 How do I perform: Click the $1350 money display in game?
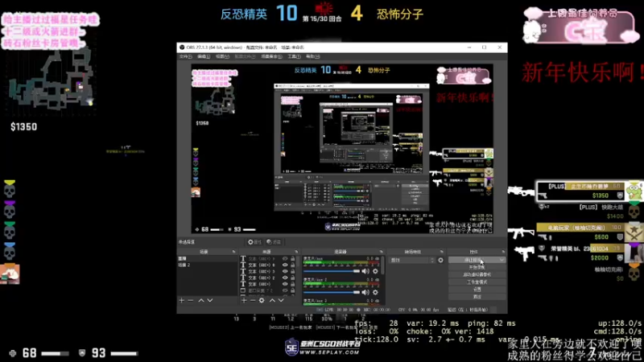pyautogui.click(x=24, y=127)
